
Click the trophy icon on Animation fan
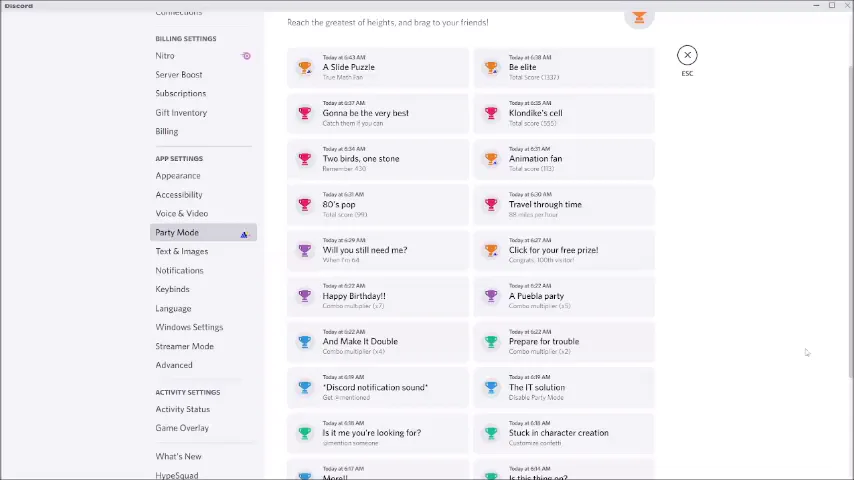tap(491, 159)
